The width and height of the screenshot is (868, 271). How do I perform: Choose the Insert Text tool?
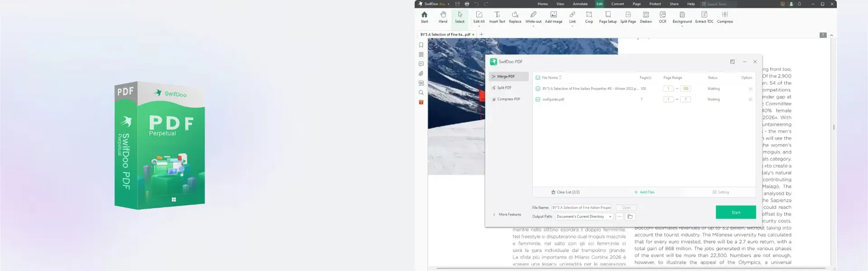(497, 17)
